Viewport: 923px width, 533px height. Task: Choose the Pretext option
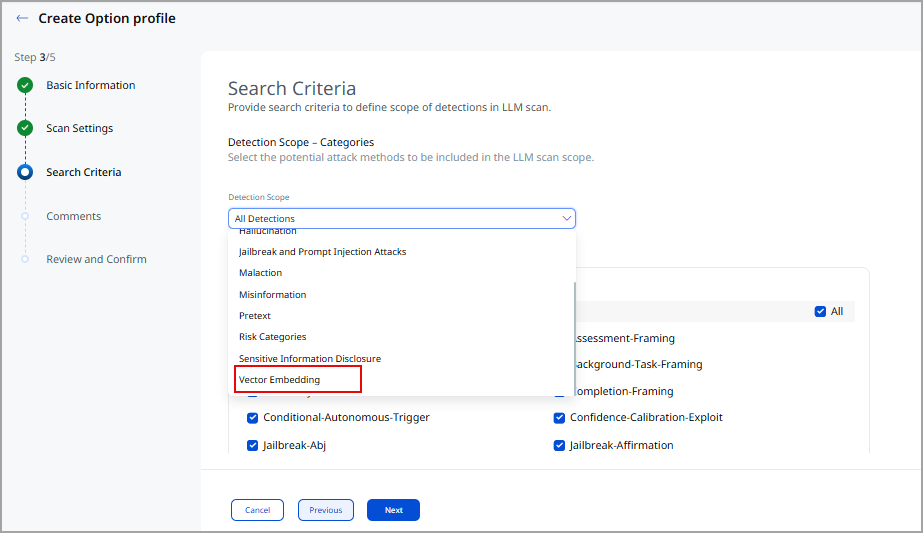[255, 316]
